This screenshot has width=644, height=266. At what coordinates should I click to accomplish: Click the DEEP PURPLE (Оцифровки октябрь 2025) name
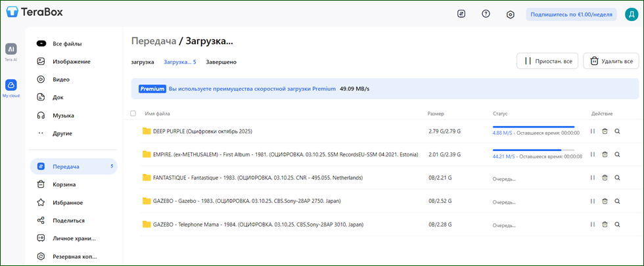(202, 131)
